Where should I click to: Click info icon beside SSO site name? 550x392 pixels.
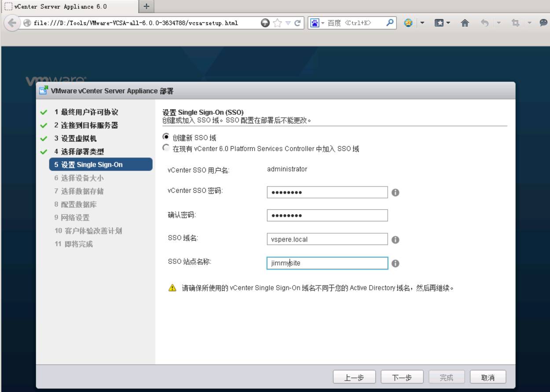coord(395,263)
